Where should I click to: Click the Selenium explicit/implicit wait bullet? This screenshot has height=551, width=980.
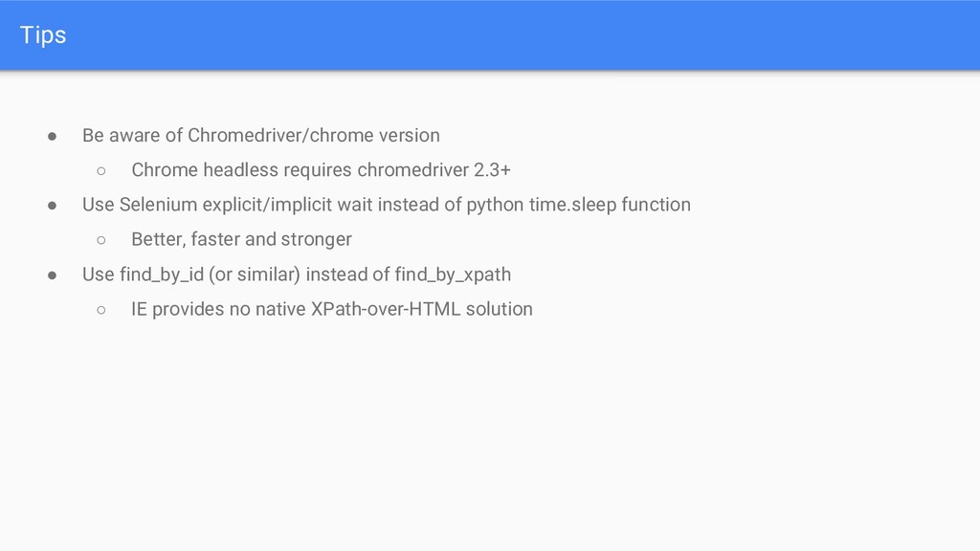point(387,205)
